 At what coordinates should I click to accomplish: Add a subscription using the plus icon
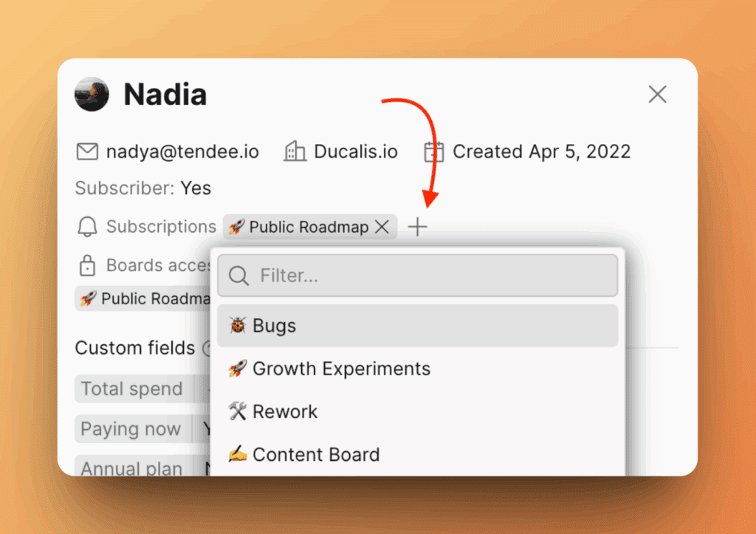click(x=418, y=227)
